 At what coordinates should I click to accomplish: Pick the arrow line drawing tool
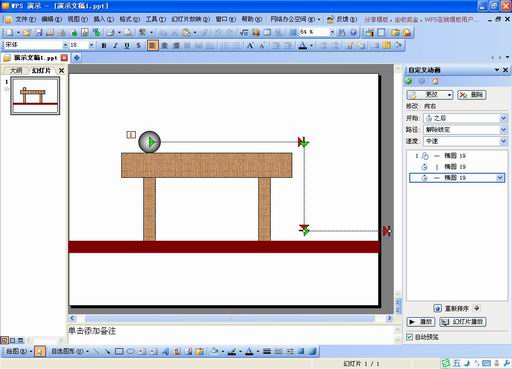[107, 351]
